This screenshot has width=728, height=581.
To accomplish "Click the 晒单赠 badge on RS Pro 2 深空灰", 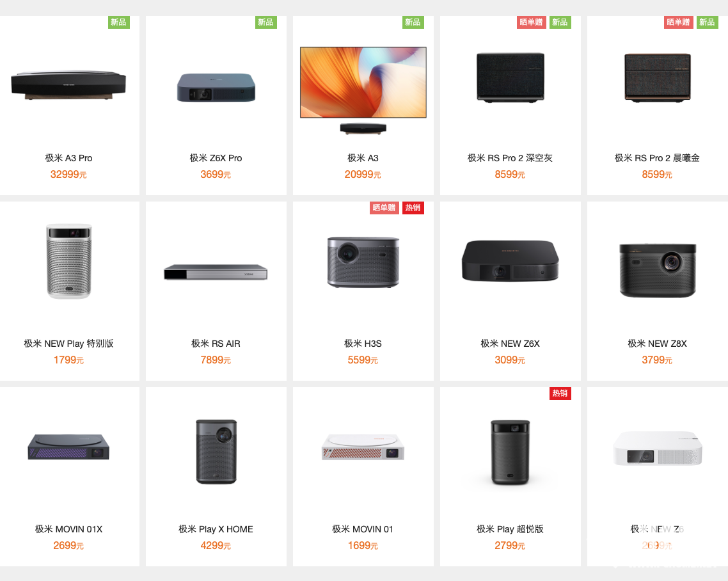I will point(531,22).
